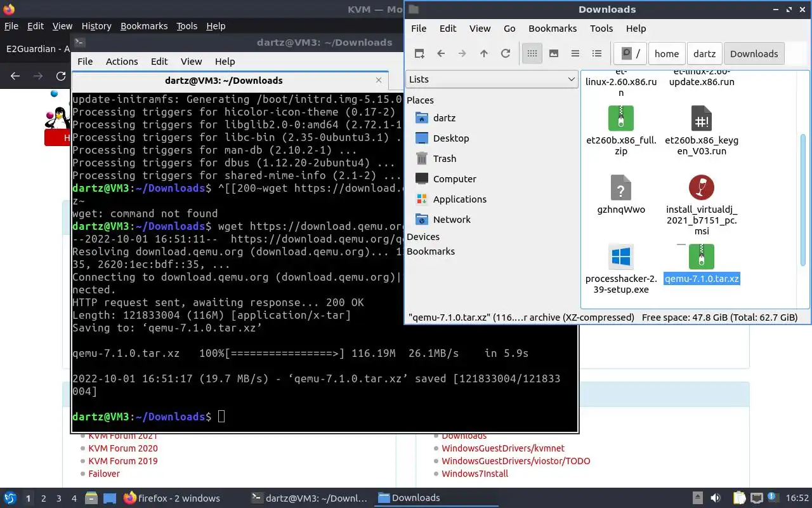
Task: Open file manager Help menu
Action: (x=636, y=29)
